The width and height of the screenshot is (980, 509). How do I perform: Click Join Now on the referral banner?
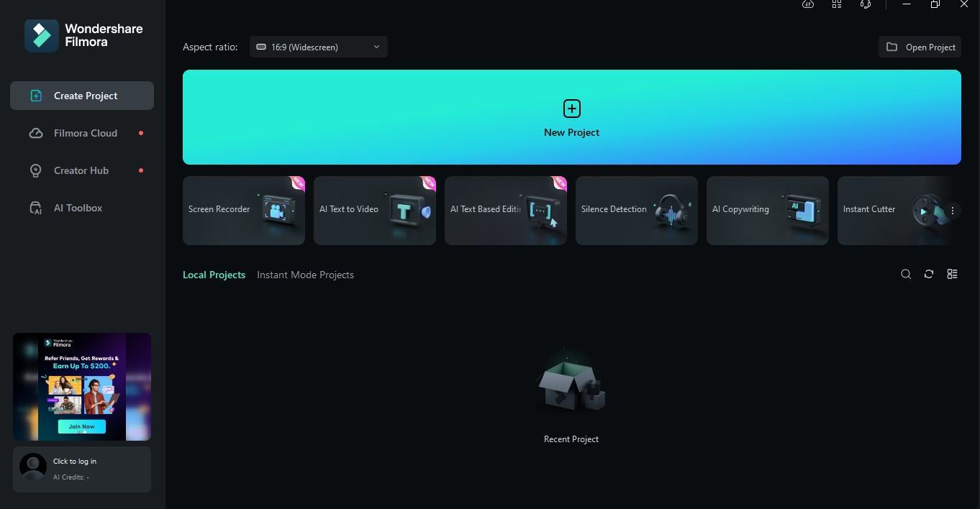tap(81, 426)
